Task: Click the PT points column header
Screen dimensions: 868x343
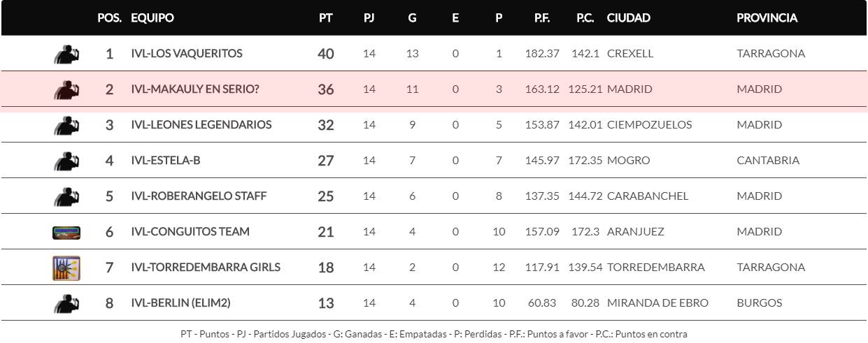Action: (326, 18)
